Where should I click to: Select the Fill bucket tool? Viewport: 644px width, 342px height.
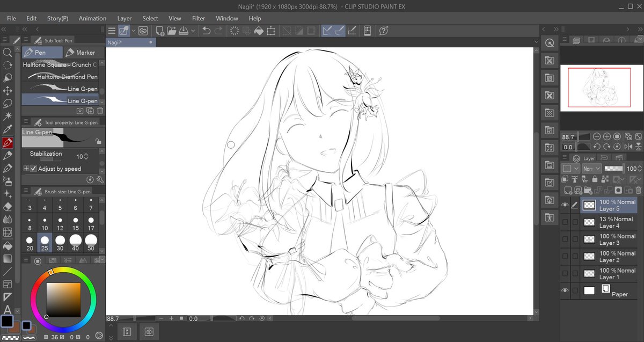pyautogui.click(x=8, y=246)
